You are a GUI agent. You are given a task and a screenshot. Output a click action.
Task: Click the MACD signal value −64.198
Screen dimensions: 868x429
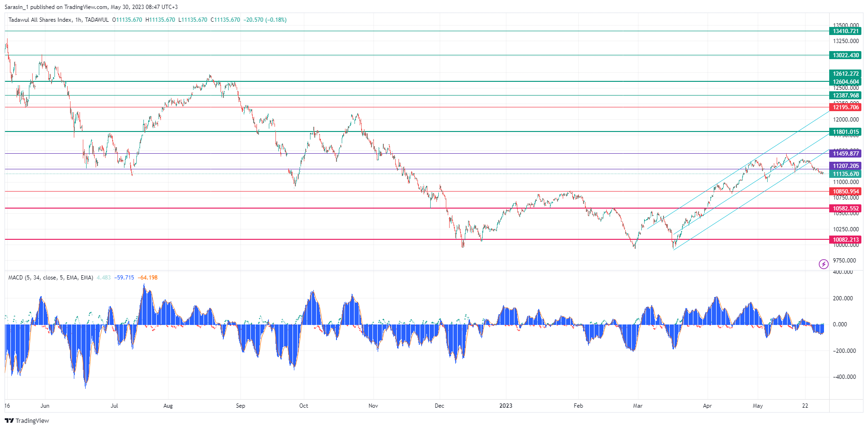[148, 278]
